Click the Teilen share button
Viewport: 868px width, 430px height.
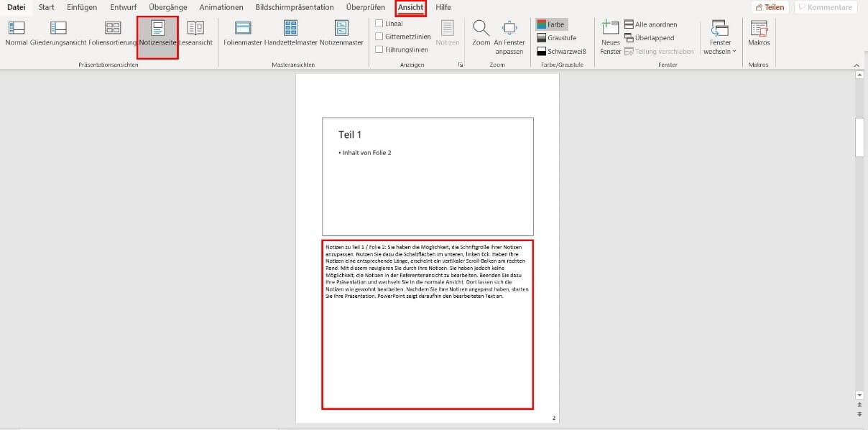pyautogui.click(x=770, y=7)
